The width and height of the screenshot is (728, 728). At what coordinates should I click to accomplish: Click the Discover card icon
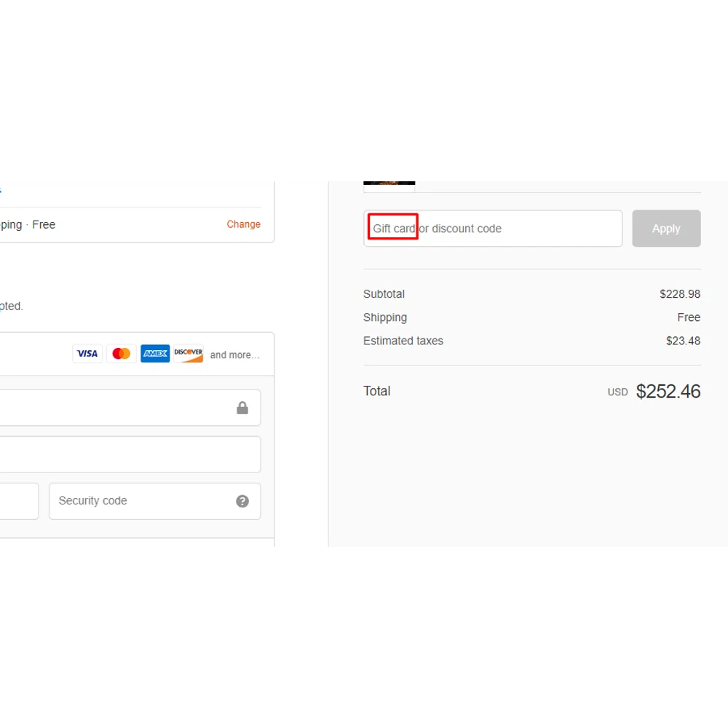[188, 353]
